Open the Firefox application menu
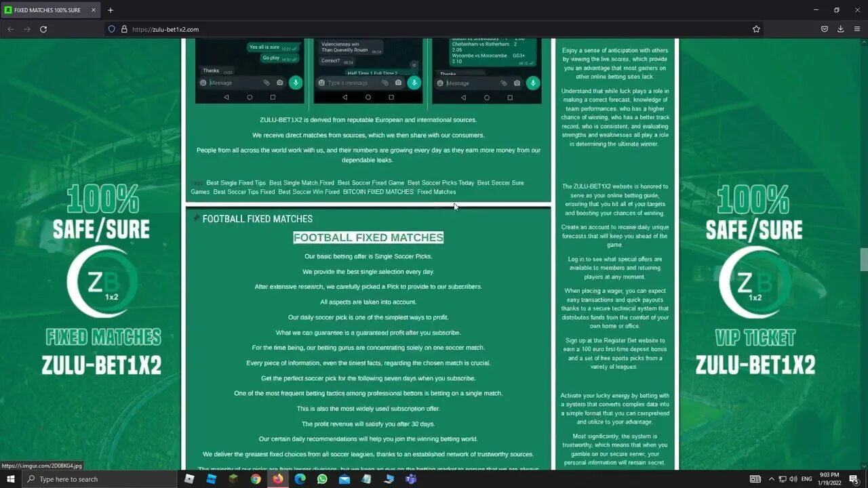This screenshot has width=868, height=488. pyautogui.click(x=857, y=29)
